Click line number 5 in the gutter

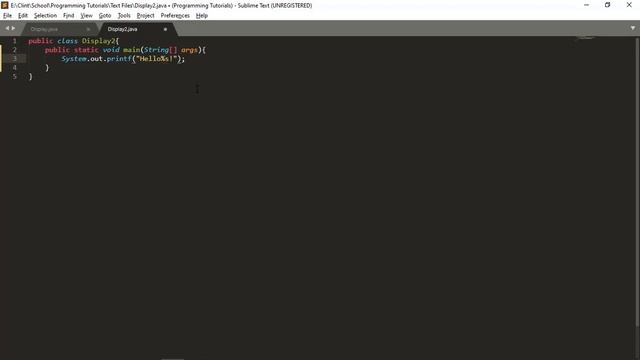tap(15, 77)
